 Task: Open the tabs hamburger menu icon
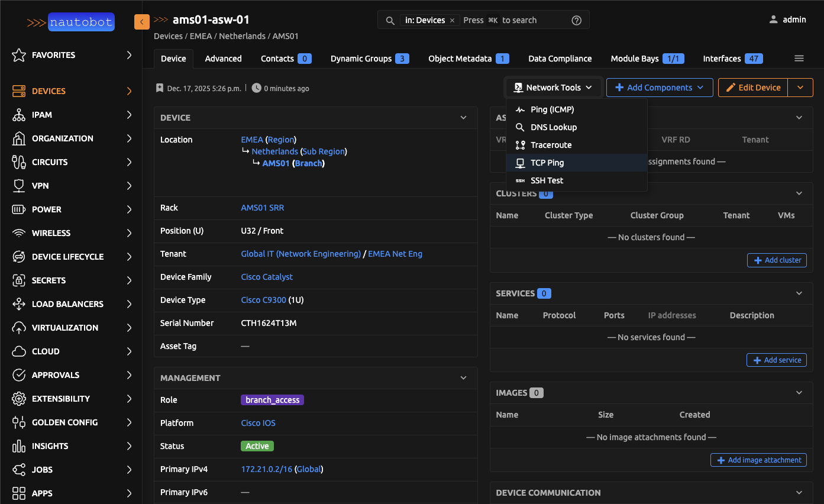point(799,59)
